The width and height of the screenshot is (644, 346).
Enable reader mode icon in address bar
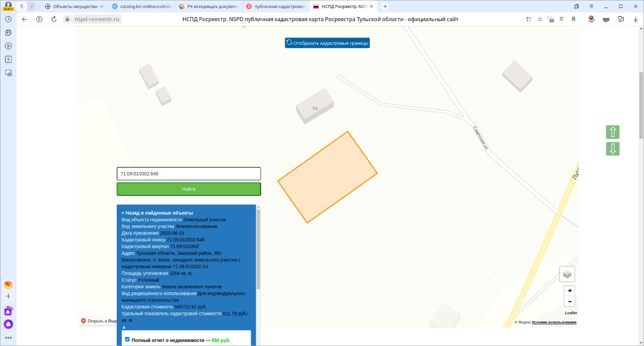pos(539,19)
